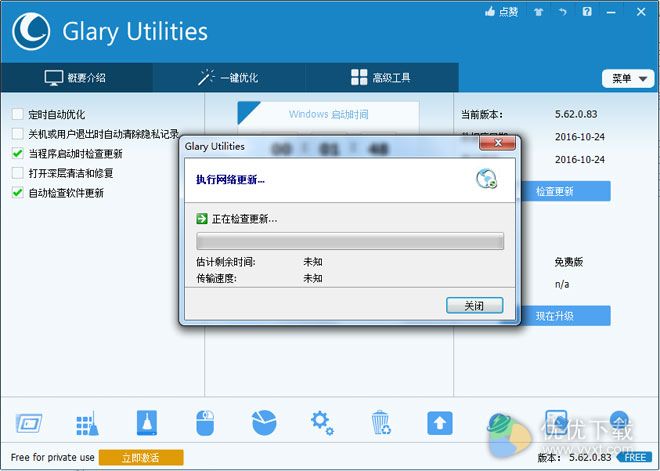Click the FREE badge in status bar
Screen dimensions: 660x471
click(x=636, y=457)
